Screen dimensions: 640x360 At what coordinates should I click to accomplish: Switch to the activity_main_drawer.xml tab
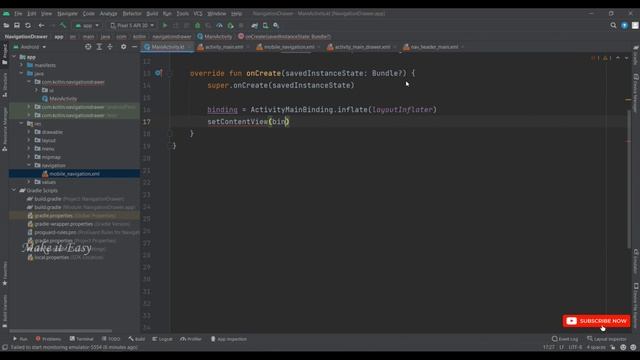(x=362, y=47)
